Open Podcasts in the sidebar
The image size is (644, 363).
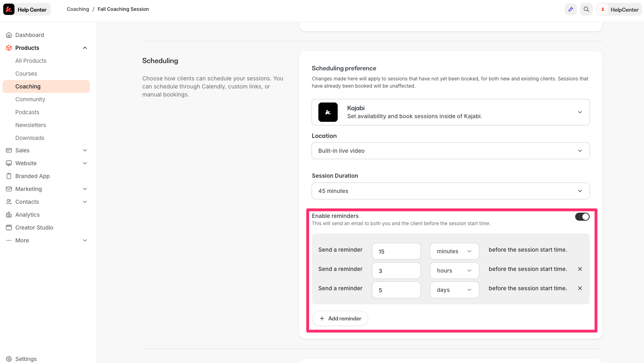[x=27, y=112]
